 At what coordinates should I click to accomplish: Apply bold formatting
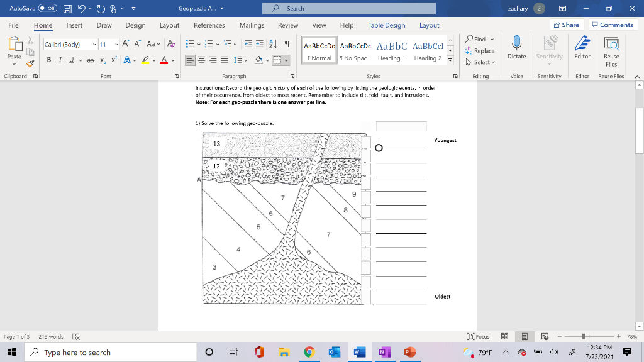click(x=49, y=60)
